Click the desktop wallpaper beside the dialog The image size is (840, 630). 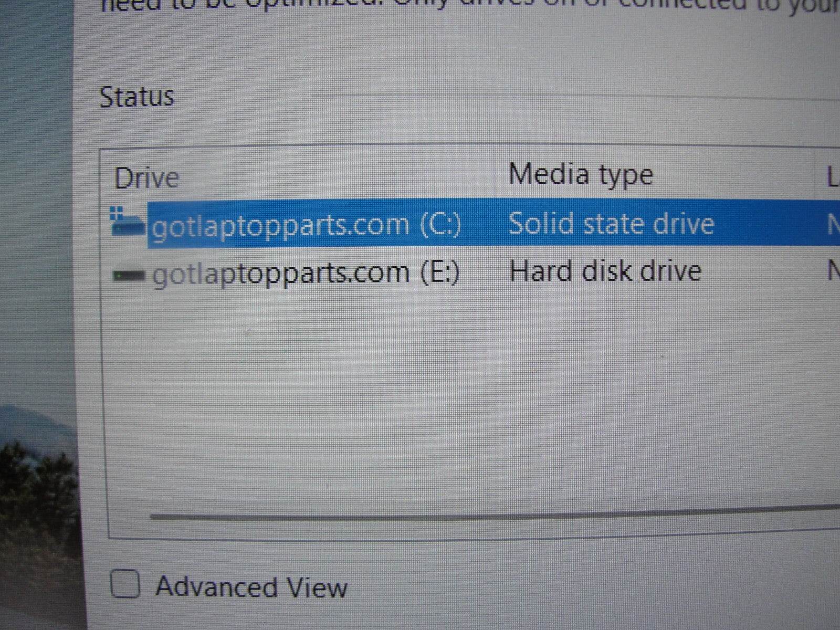[x=37, y=262]
